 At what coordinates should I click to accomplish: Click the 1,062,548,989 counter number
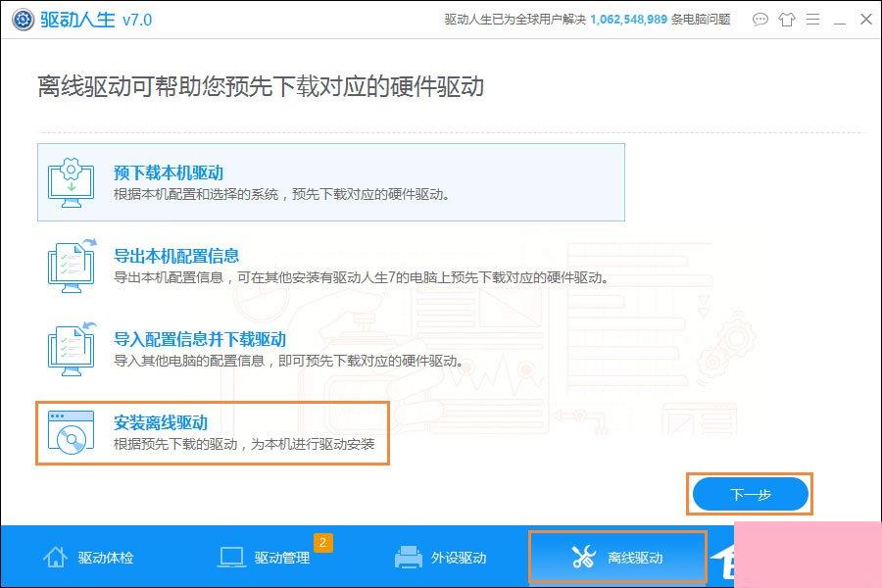point(628,20)
